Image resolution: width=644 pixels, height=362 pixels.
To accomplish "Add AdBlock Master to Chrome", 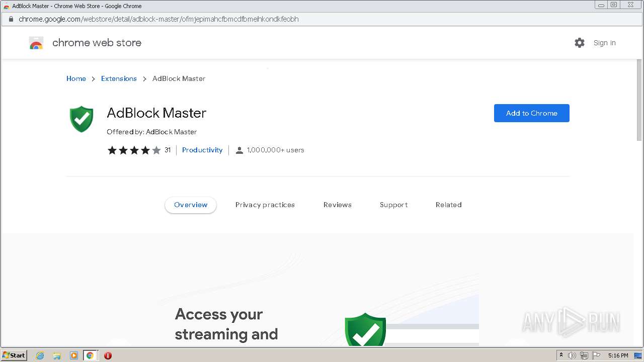I will pyautogui.click(x=532, y=113).
